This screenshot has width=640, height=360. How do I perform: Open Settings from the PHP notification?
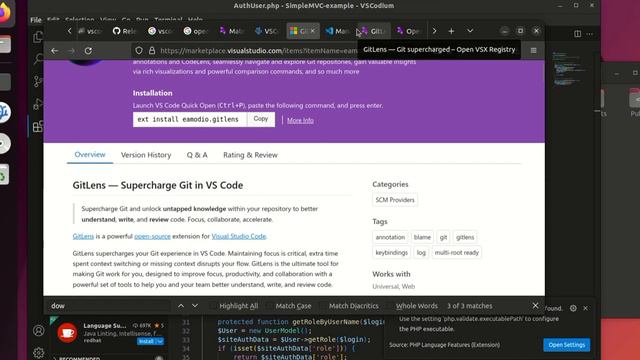pyautogui.click(x=567, y=345)
